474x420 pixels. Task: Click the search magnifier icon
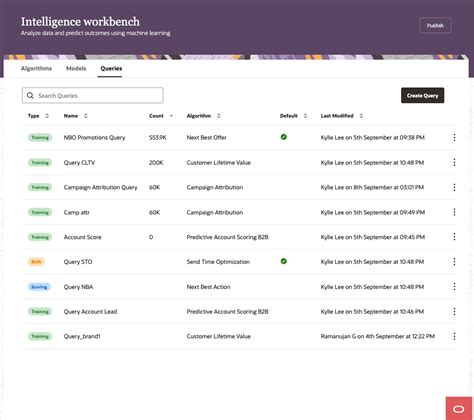[x=30, y=96]
